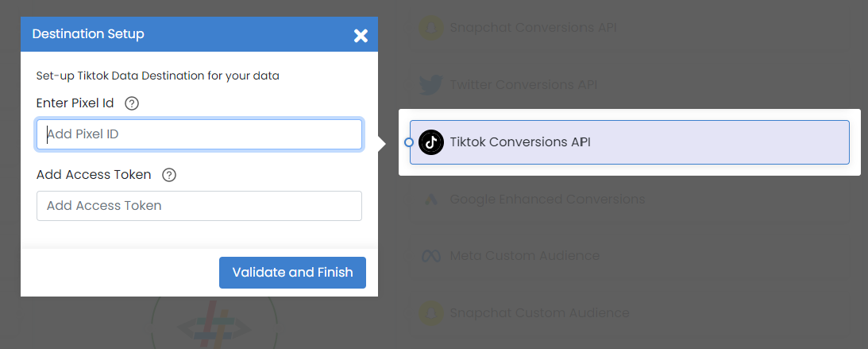Select Meta Custom Audience destination

(630, 256)
